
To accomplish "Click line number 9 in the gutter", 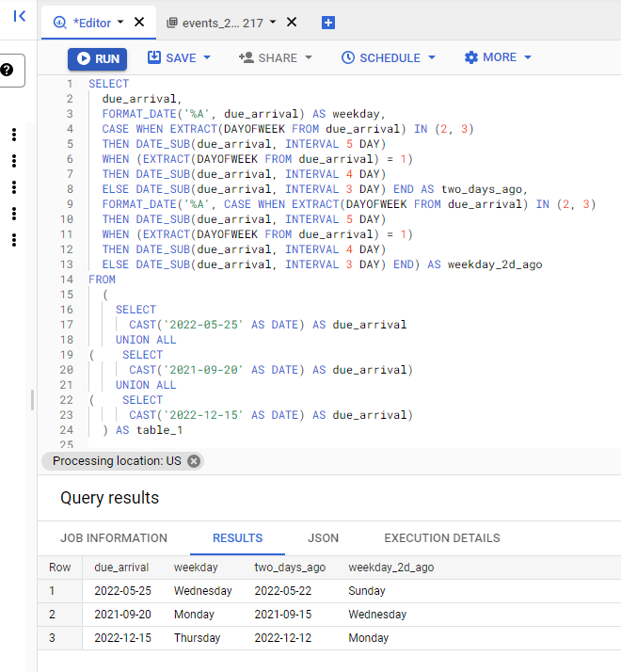I will [70, 204].
